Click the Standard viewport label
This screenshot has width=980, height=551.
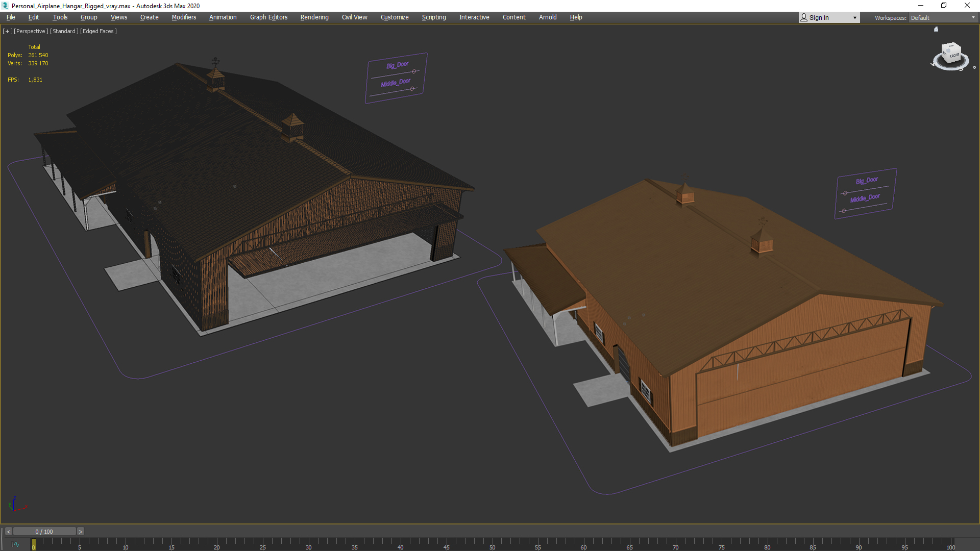(64, 31)
